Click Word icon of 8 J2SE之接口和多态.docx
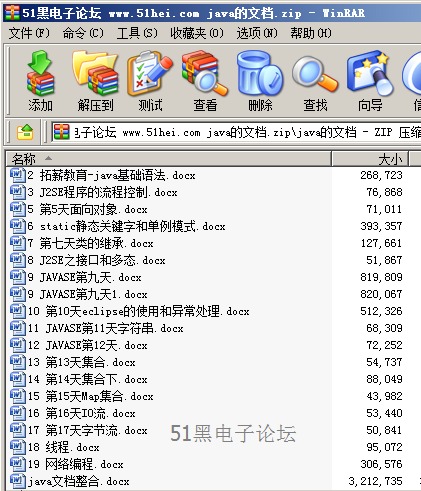 18,260
